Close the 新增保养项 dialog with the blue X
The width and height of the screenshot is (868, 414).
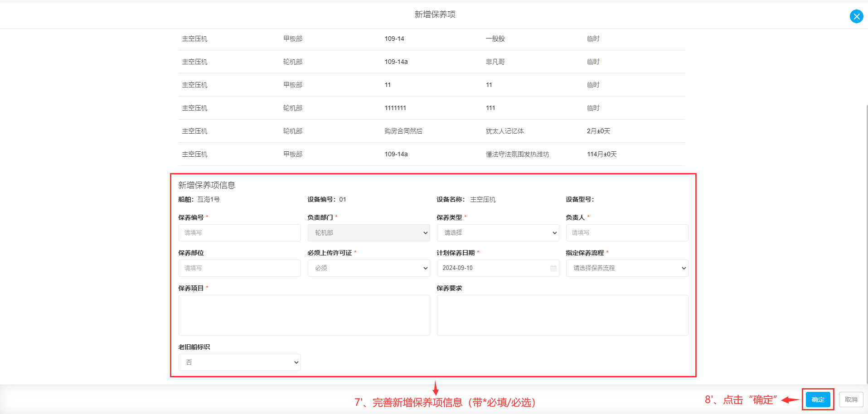coord(856,16)
